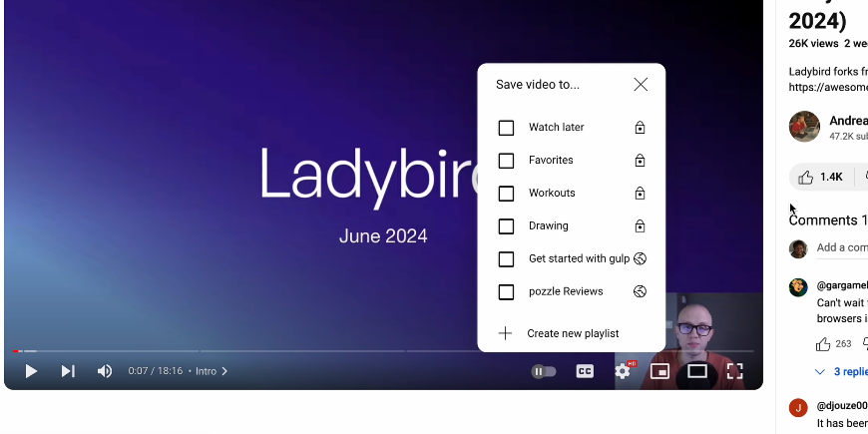
Task: Skip to the next video
Action: tap(68, 371)
